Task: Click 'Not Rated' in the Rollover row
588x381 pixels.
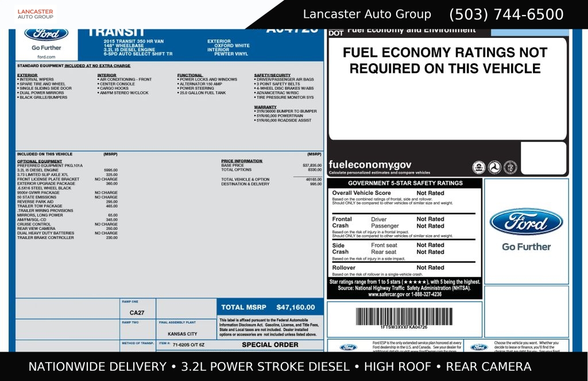Action: coord(430,268)
